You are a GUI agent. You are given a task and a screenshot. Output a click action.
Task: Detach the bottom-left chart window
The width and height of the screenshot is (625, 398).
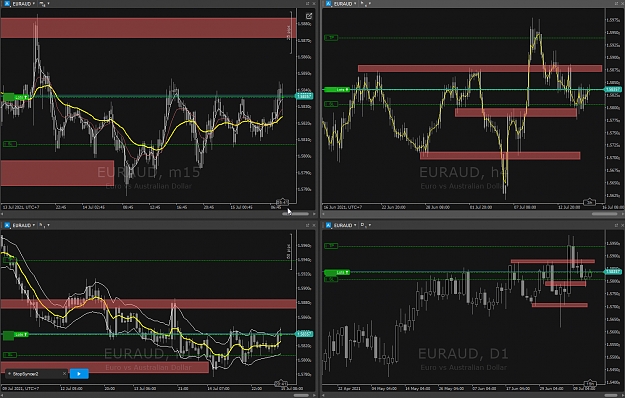307,225
